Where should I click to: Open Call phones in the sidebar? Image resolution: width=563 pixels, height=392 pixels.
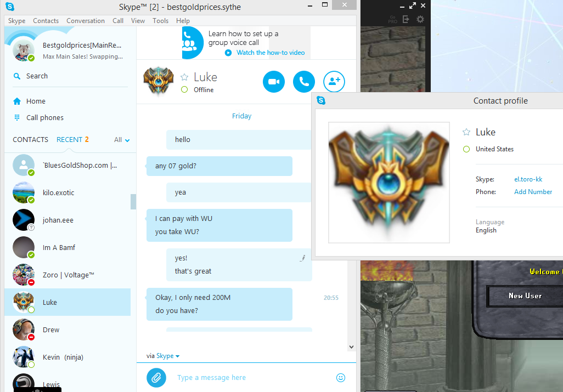45,118
